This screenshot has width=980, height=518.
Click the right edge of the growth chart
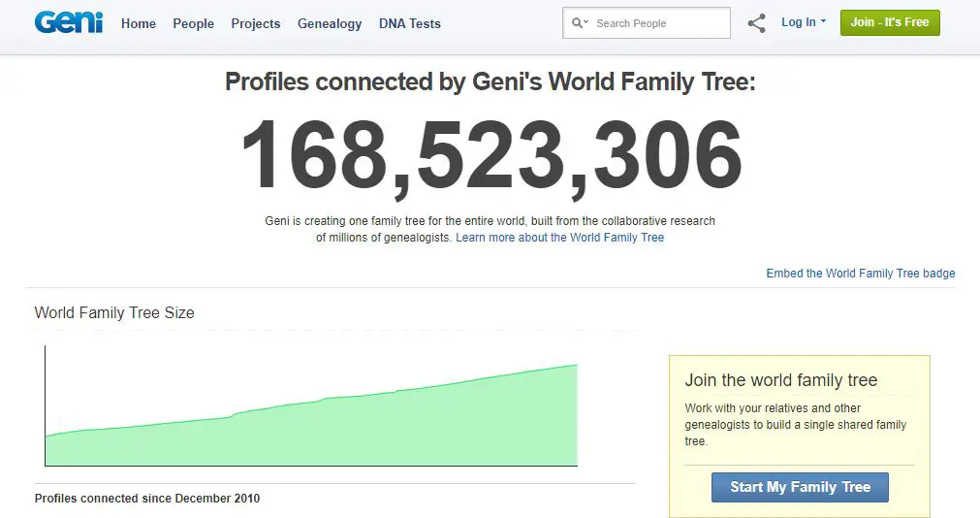[576, 415]
